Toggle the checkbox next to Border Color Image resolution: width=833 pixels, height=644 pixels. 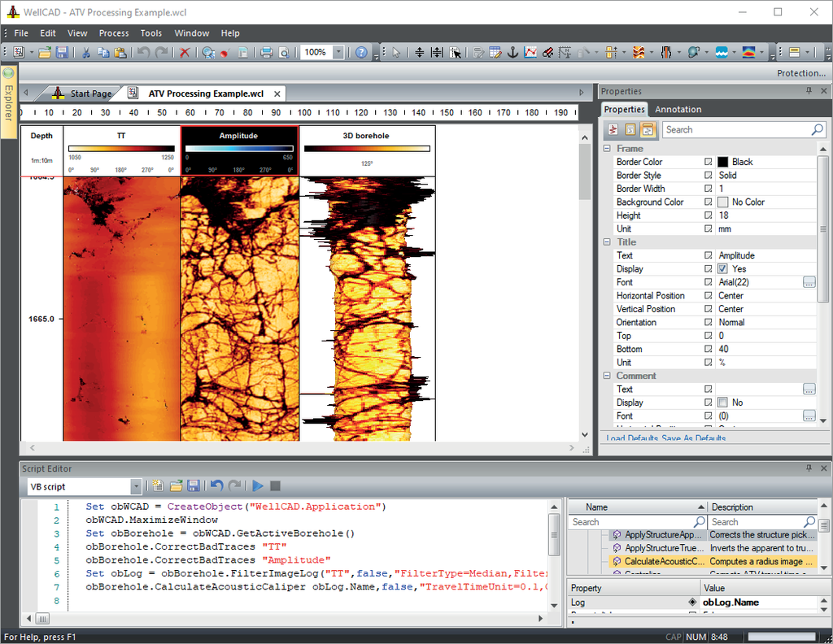pos(709,162)
